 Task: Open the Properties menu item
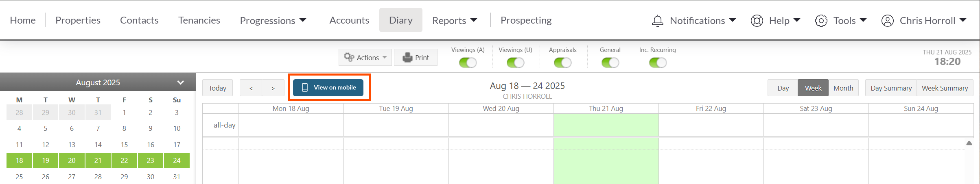click(78, 20)
